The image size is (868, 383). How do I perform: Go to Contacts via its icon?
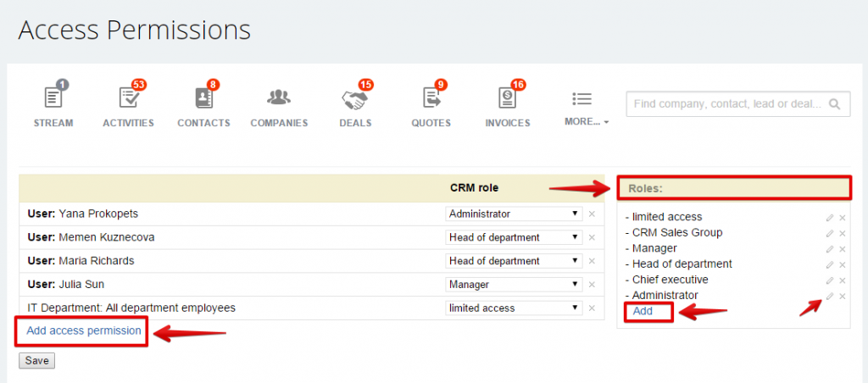pyautogui.click(x=203, y=98)
